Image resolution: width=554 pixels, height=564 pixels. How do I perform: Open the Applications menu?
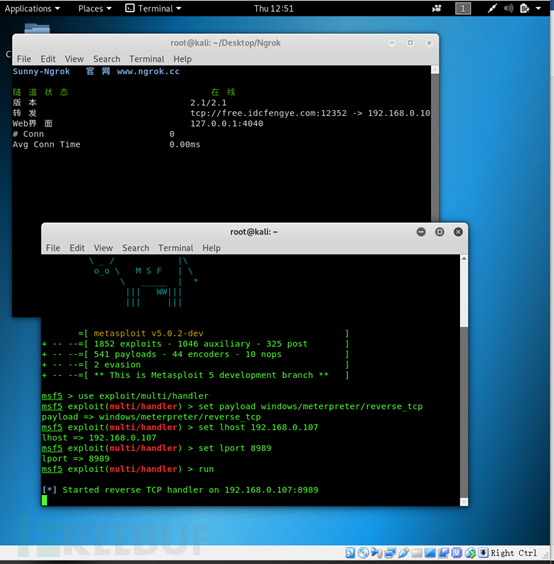(32, 9)
